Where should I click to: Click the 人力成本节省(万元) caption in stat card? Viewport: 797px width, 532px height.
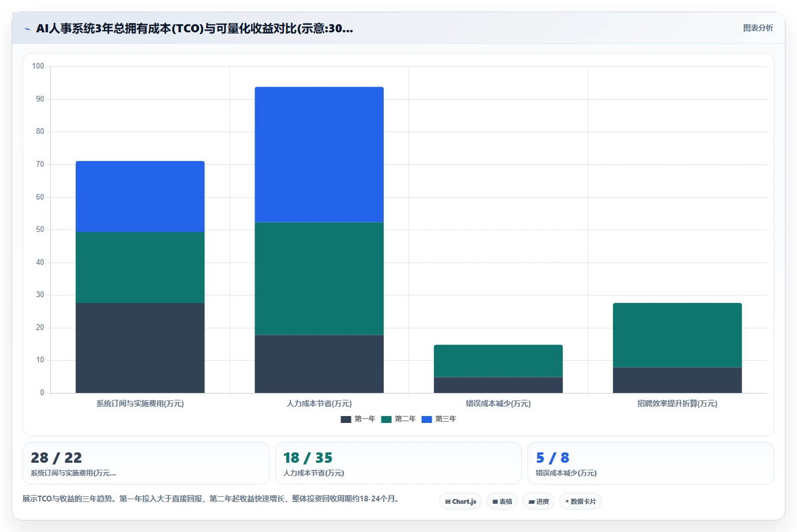(313, 473)
